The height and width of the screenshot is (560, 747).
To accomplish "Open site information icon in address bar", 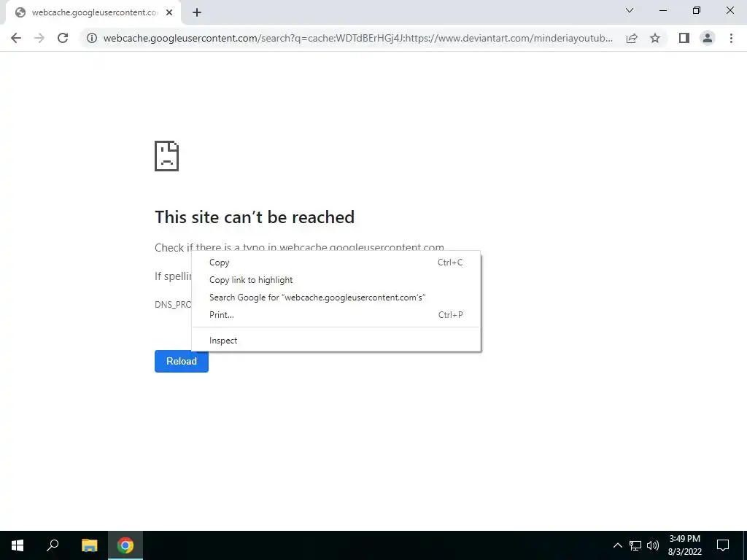I will click(92, 38).
